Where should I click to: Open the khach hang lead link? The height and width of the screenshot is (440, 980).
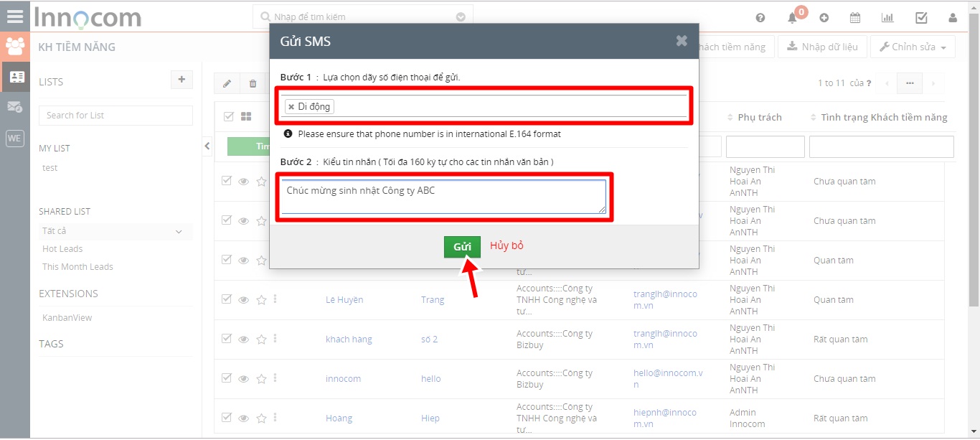[x=349, y=340]
